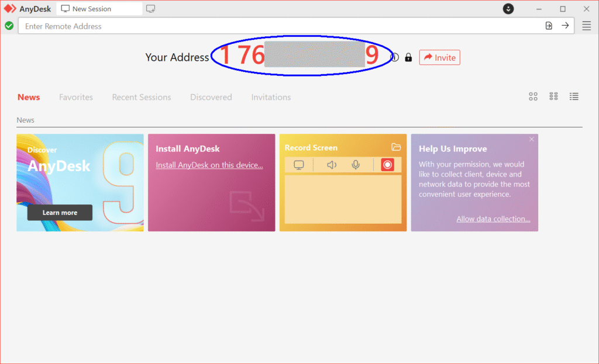
Task: Open the dropdown circle in title bar
Action: coord(508,9)
